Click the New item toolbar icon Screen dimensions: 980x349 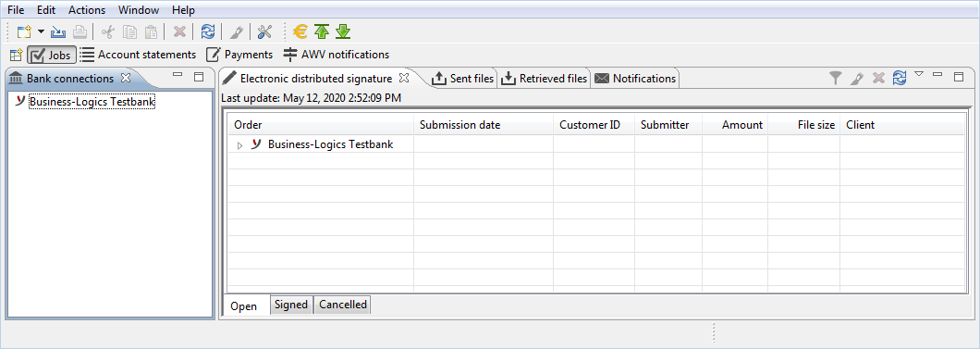click(x=23, y=31)
